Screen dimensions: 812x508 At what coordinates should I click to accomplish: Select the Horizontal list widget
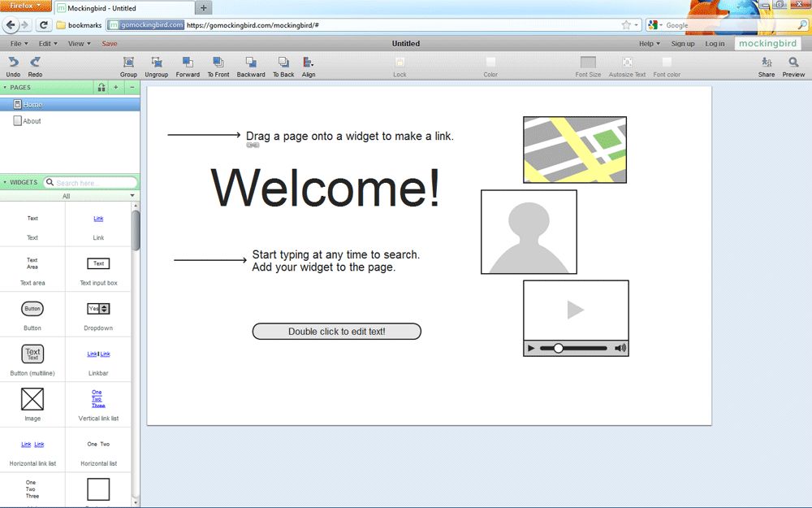[x=98, y=445]
